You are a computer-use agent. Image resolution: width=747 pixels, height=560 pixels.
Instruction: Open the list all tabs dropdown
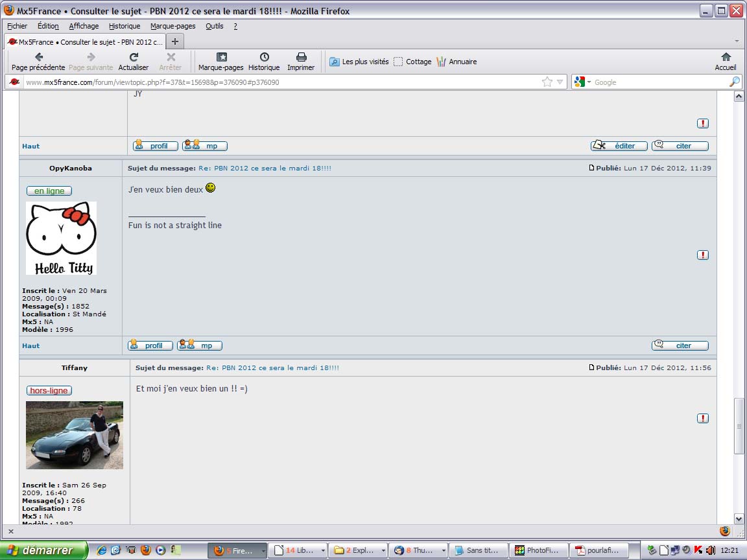point(737,41)
